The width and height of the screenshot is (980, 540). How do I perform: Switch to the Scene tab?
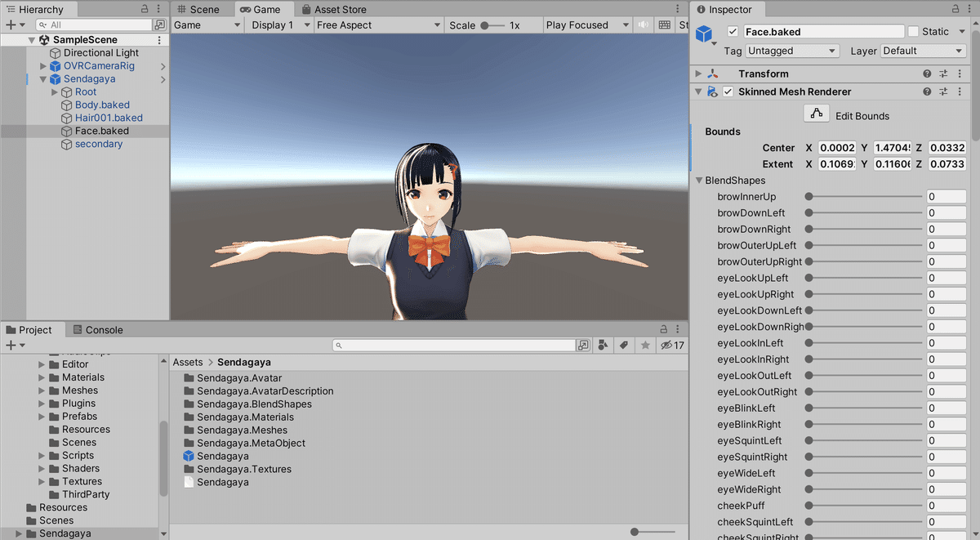[x=198, y=10]
